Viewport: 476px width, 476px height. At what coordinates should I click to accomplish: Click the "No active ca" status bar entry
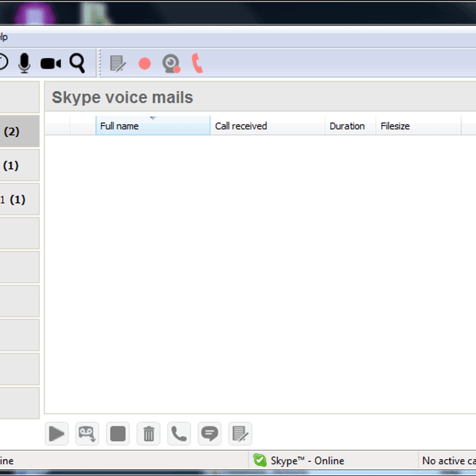(x=449, y=461)
